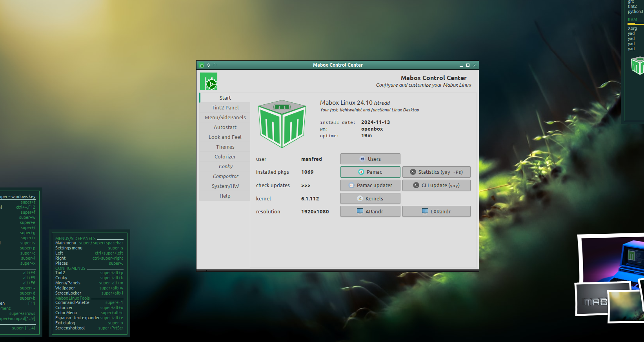Shade window using title bar up arrow
The height and width of the screenshot is (342, 644).
pyautogui.click(x=215, y=65)
